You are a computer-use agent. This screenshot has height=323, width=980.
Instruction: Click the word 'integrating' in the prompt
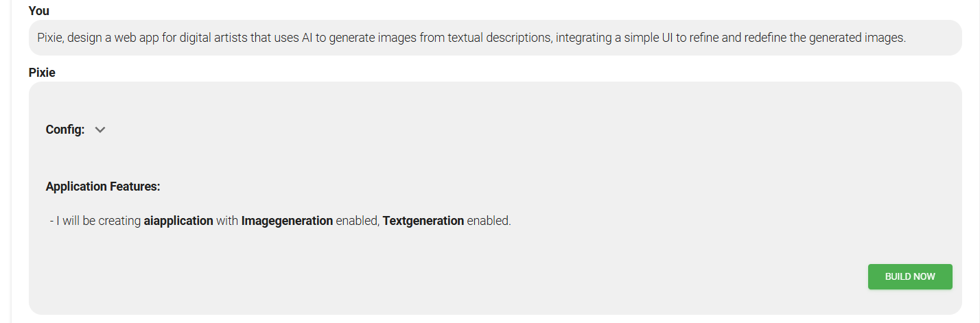[584, 38]
